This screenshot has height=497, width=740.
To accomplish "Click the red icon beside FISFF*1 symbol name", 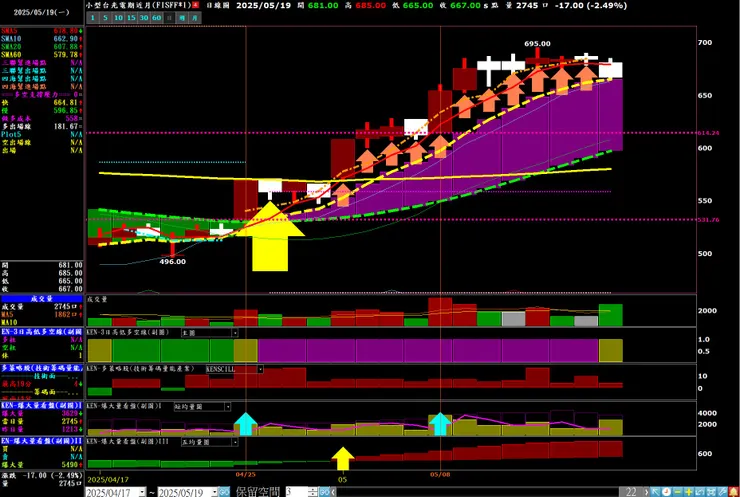I will [196, 5].
